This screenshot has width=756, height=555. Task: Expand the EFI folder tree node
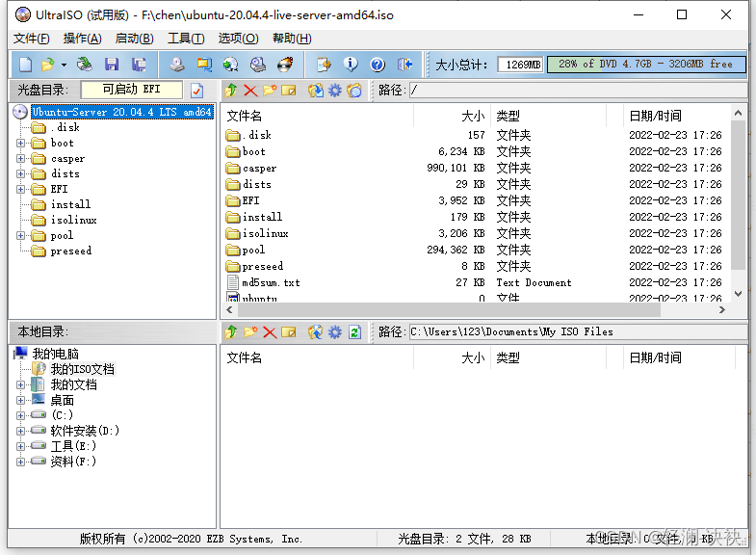pyautogui.click(x=20, y=189)
